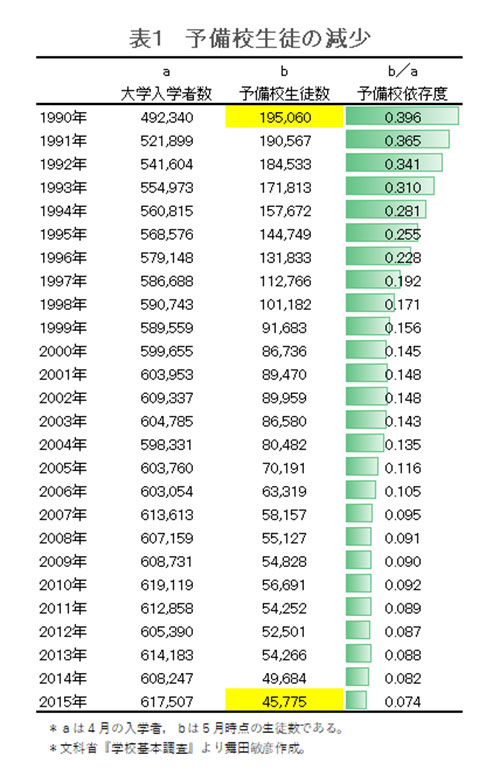Select the 86,736 student count cell
The image size is (500, 783).
284,351
